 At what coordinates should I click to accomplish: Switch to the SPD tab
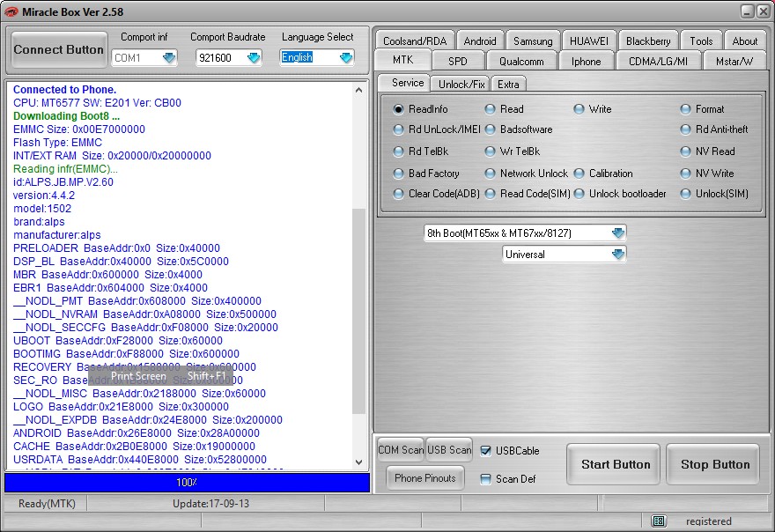[458, 62]
